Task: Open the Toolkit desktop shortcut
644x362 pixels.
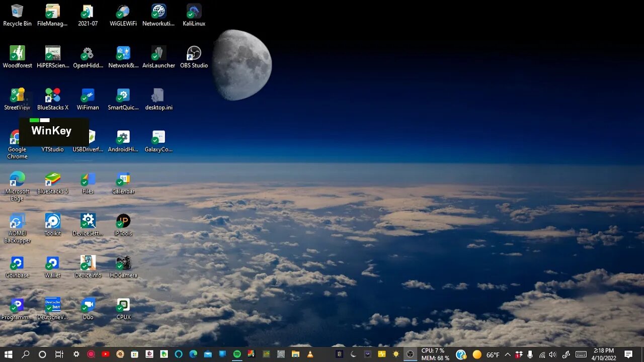Action: click(52, 225)
